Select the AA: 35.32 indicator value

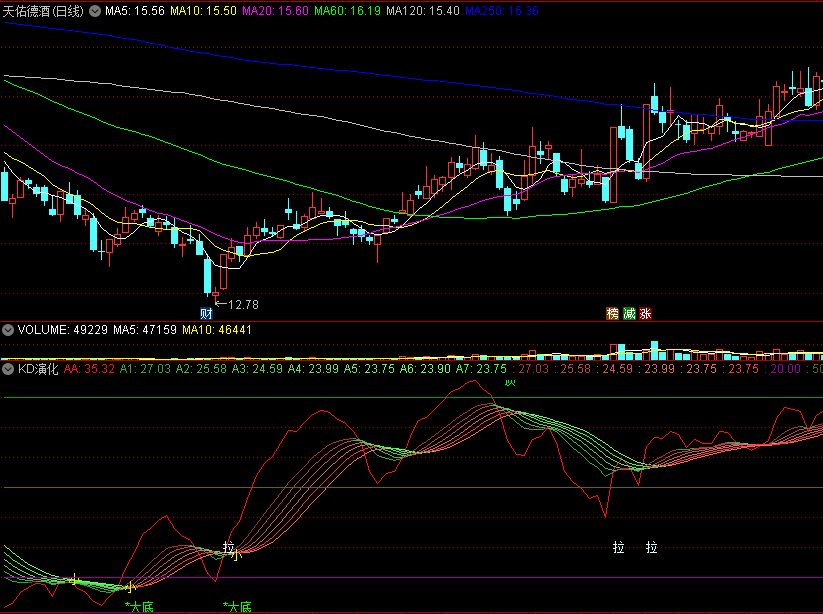coord(89,369)
